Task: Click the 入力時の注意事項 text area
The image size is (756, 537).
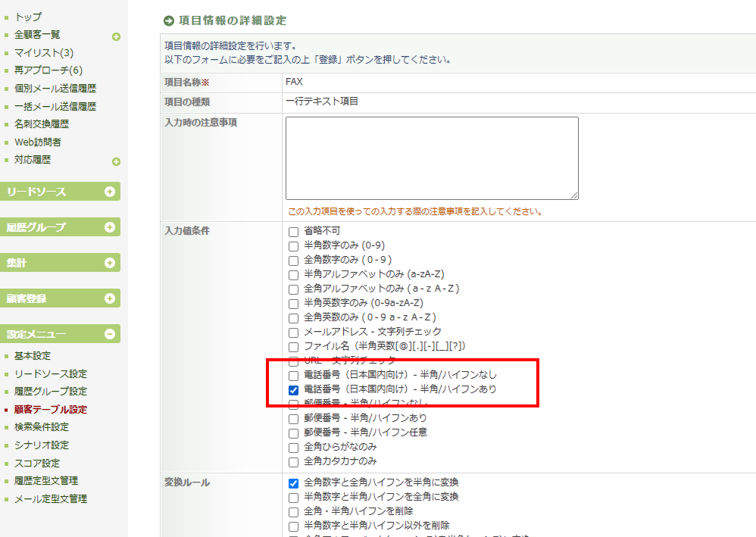Action: [x=432, y=158]
